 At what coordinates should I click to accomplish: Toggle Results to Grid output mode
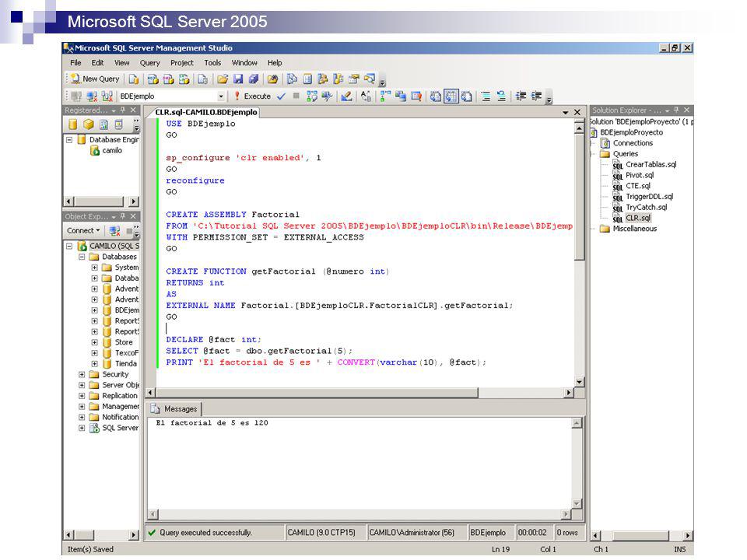[451, 96]
